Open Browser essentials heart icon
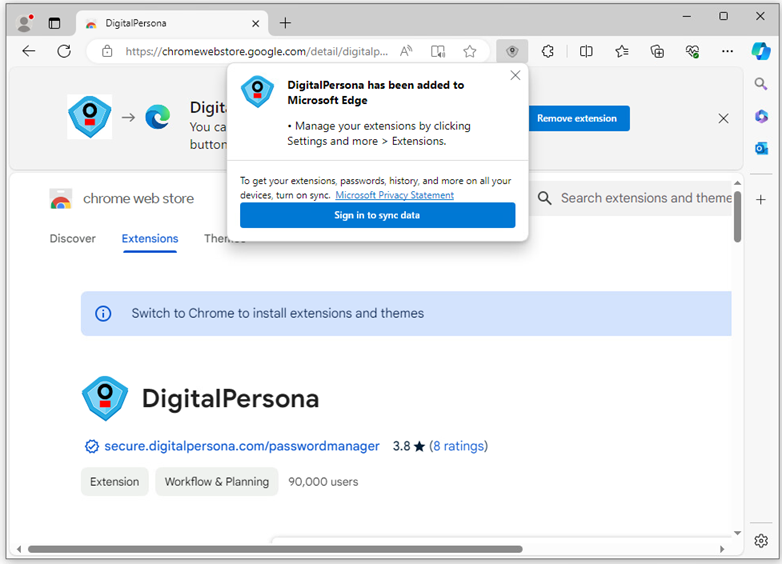782x564 pixels. [692, 51]
